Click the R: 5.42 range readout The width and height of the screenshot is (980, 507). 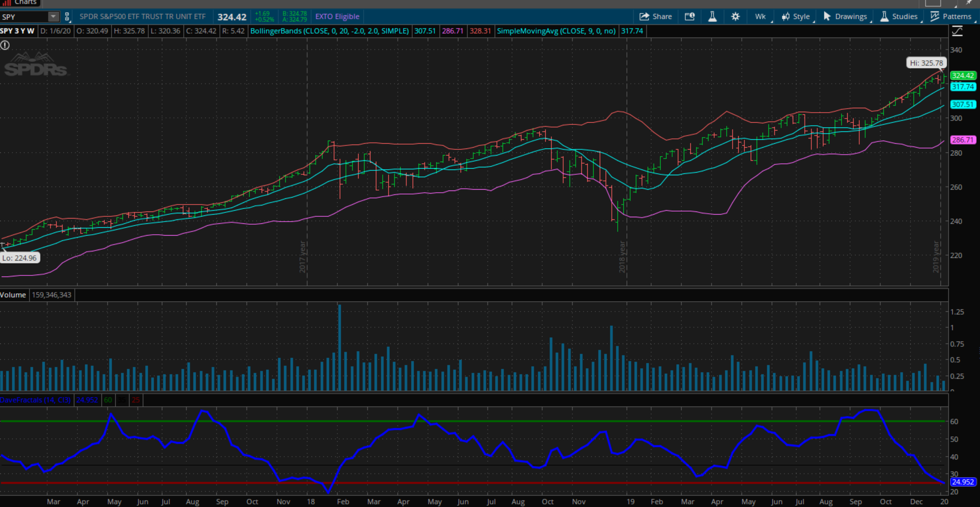click(233, 31)
